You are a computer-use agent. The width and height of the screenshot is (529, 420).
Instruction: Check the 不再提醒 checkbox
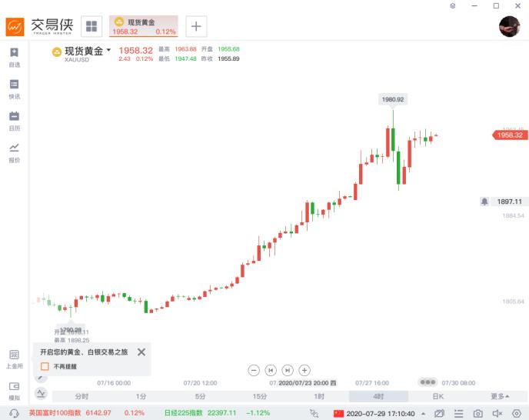pyautogui.click(x=45, y=366)
